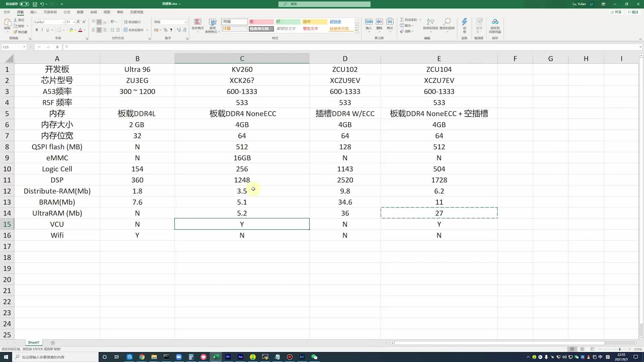This screenshot has height=362, width=644.
Task: Click the Increase Indent icon
Action: [118, 30]
